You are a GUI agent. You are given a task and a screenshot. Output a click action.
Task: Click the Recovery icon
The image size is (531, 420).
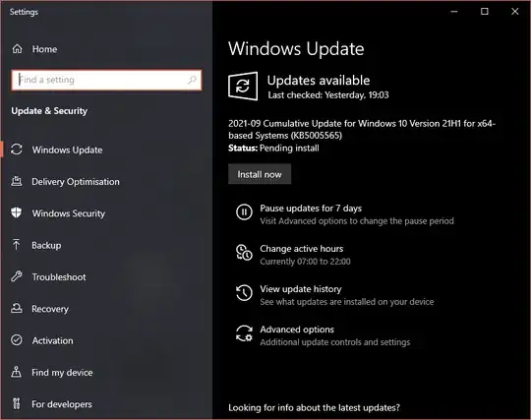tap(17, 308)
